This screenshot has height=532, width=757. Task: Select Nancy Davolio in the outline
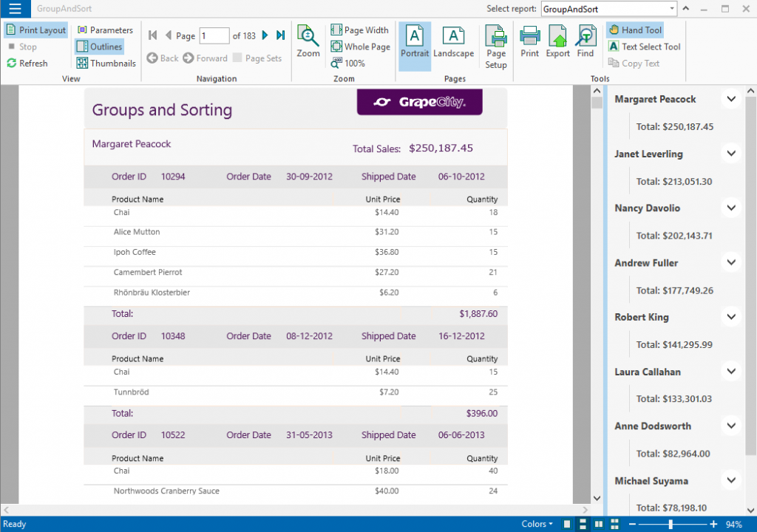point(647,208)
